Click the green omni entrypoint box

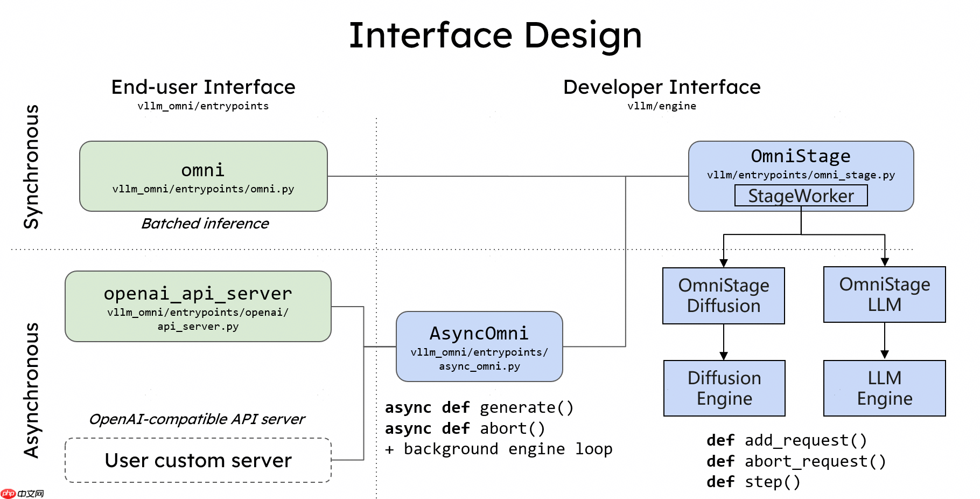coord(203,176)
